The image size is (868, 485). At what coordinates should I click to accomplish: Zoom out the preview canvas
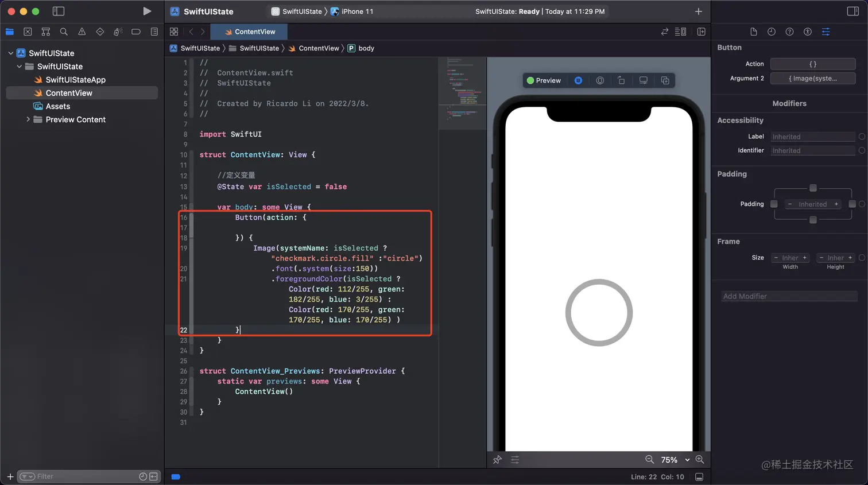[x=649, y=460]
